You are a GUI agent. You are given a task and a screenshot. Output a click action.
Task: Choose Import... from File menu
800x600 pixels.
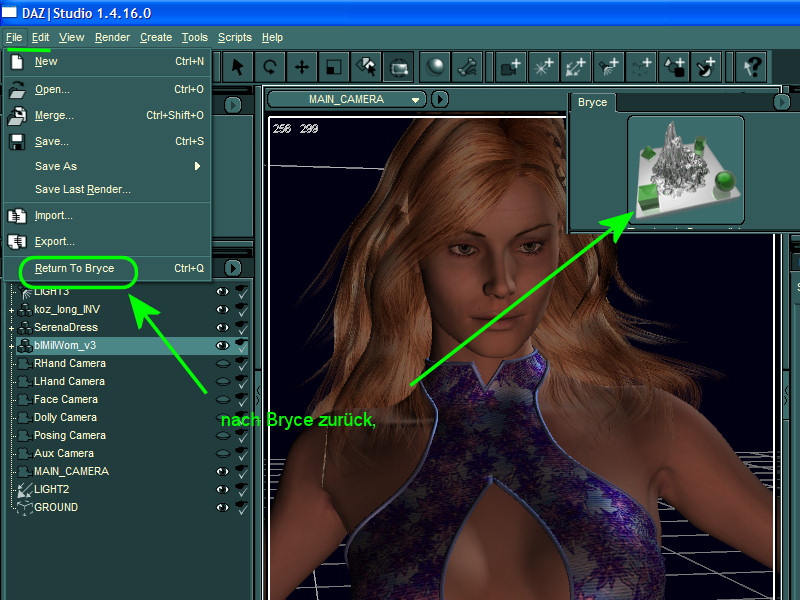(x=107, y=216)
